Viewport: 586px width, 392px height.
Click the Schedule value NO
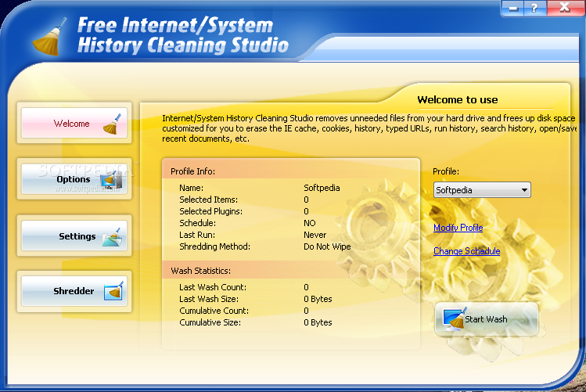(x=310, y=223)
